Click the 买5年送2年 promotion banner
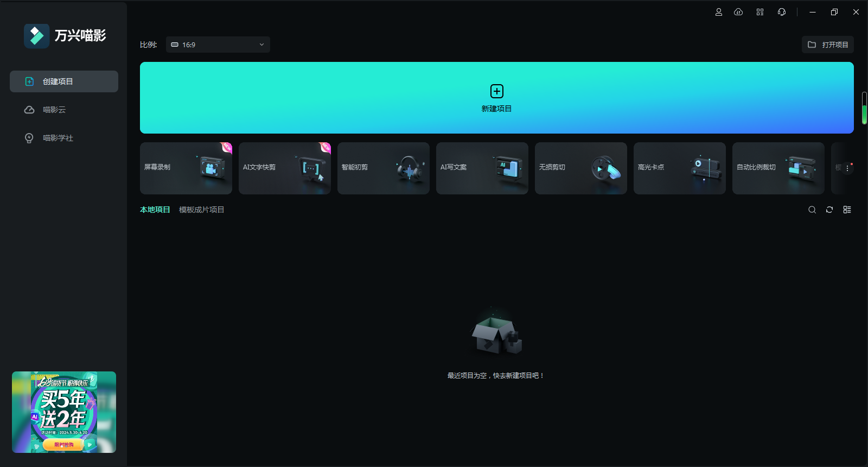 [64, 412]
